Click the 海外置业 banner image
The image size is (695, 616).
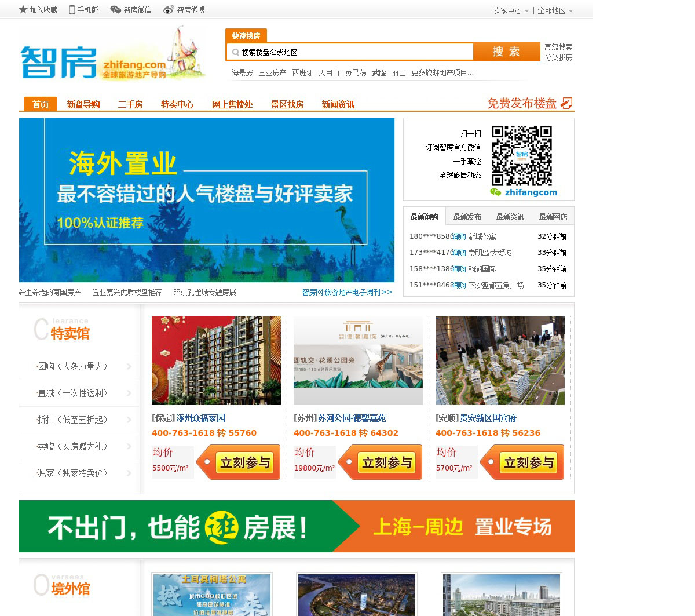click(x=207, y=200)
